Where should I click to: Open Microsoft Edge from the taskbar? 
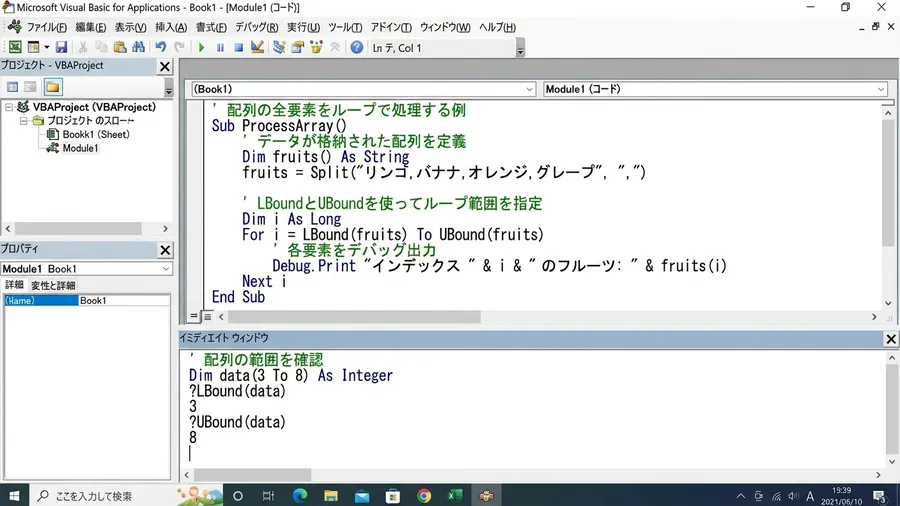[300, 496]
